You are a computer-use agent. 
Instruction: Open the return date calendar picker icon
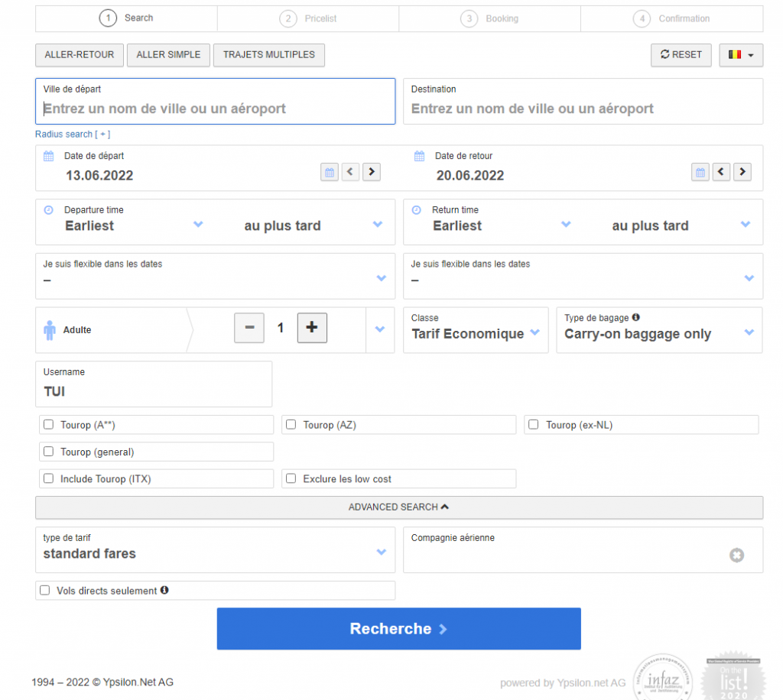pyautogui.click(x=700, y=172)
